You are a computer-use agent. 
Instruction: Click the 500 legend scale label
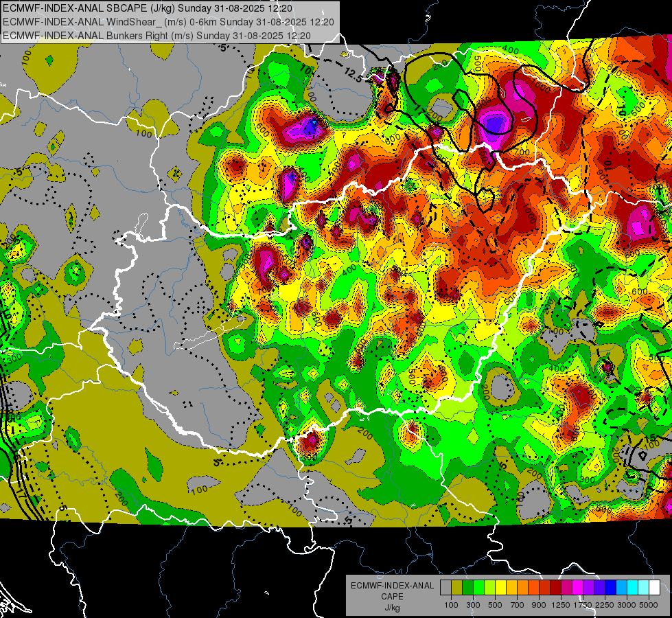[x=495, y=605]
